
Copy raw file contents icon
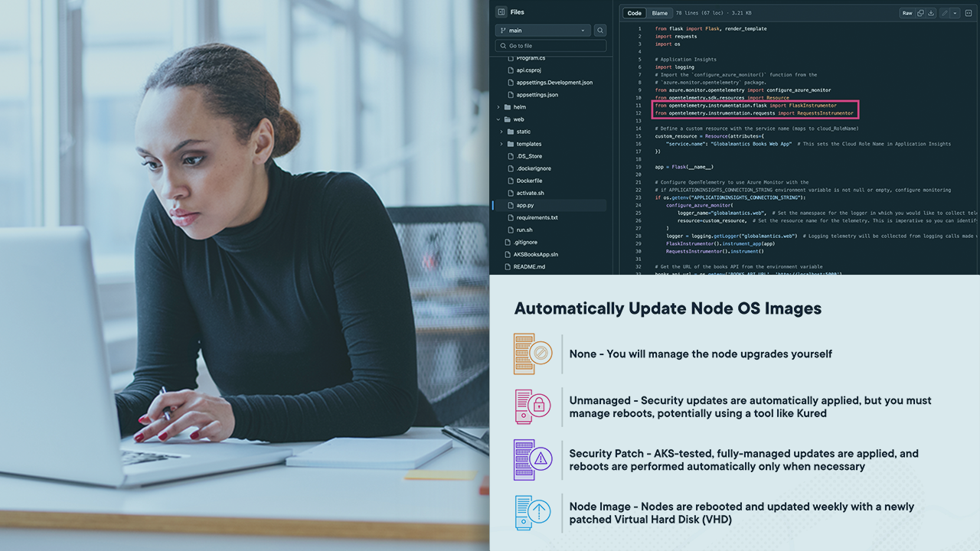pos(920,13)
